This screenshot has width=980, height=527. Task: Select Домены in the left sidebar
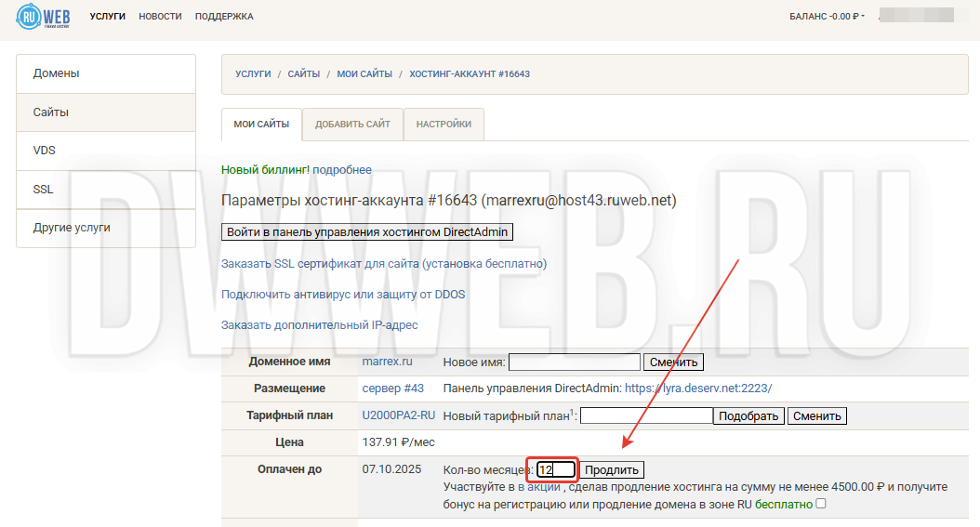(x=106, y=73)
